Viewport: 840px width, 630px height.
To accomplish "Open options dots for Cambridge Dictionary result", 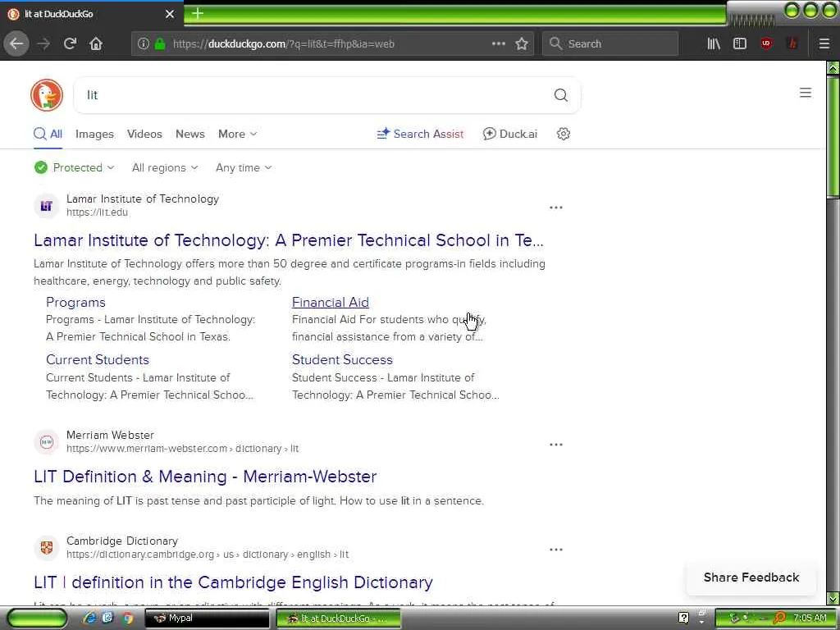I will (x=556, y=549).
